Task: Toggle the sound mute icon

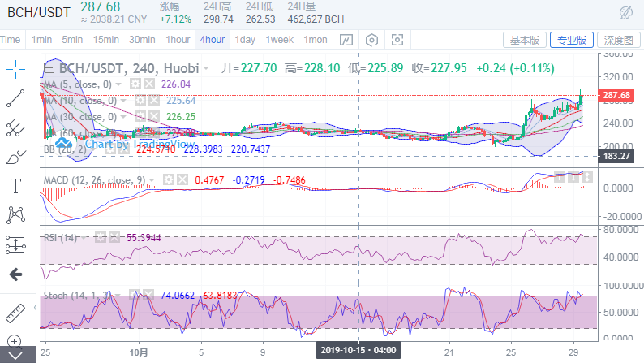Action: coord(626,12)
